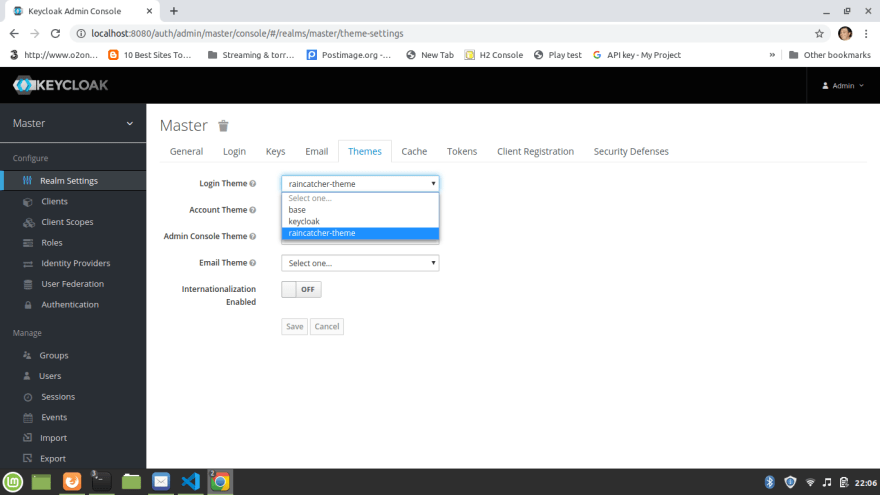This screenshot has width=880, height=495.
Task: Switch to the Security Defenses tab
Action: tap(631, 152)
